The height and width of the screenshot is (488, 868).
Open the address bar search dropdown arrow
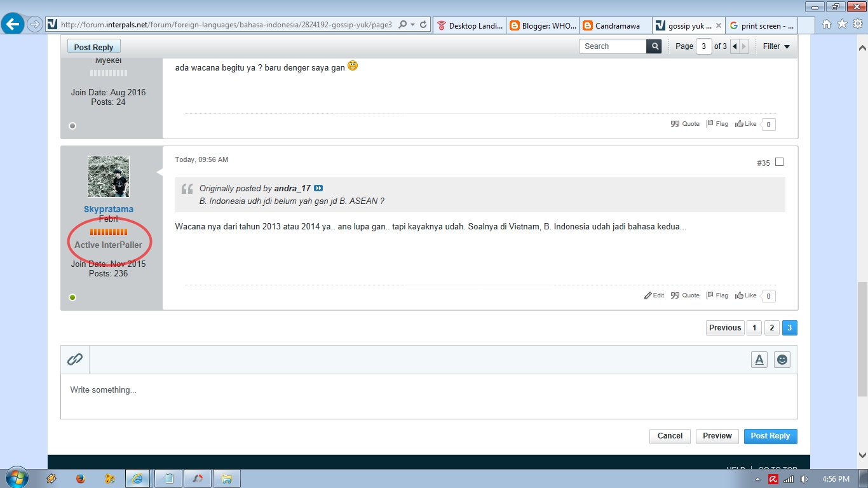[x=413, y=25]
